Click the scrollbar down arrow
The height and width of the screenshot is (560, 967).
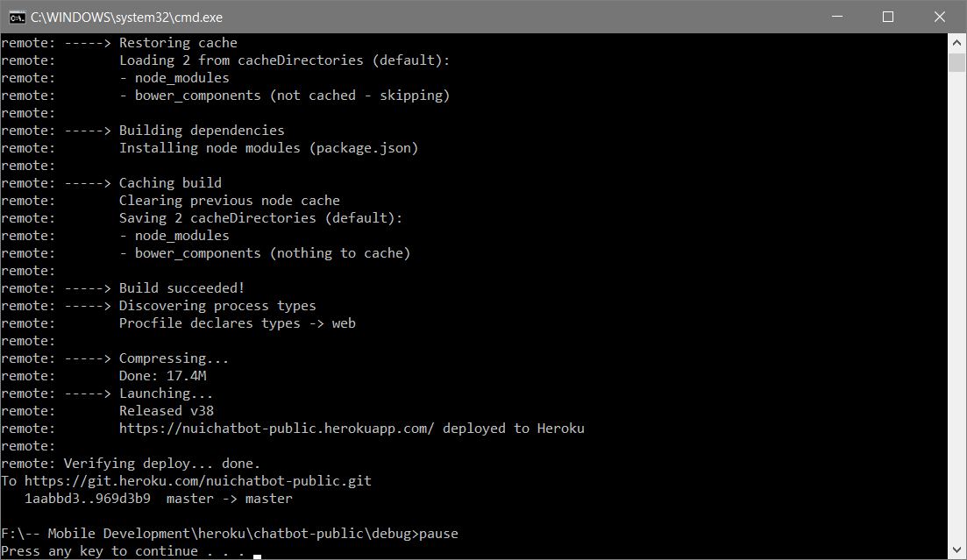[956, 549]
